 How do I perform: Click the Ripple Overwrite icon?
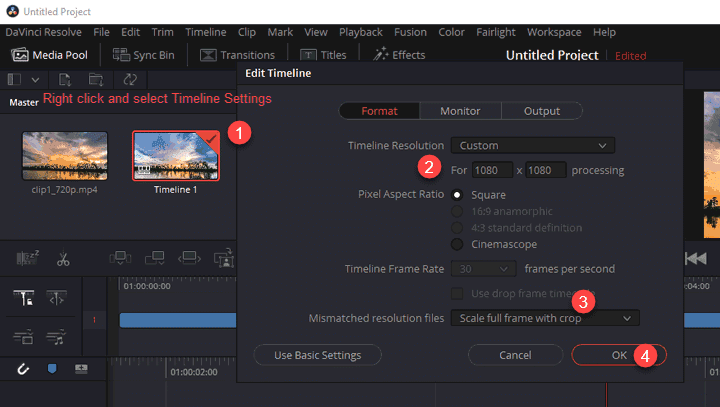coord(189,258)
